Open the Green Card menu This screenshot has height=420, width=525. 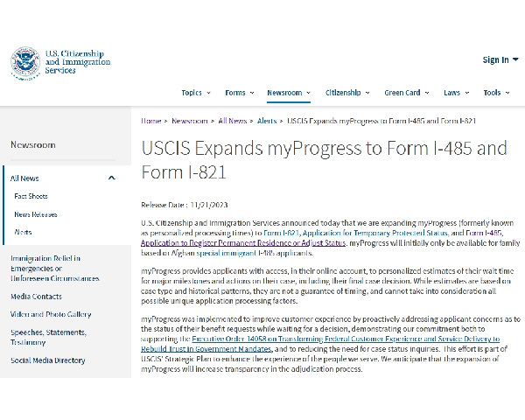pos(407,93)
